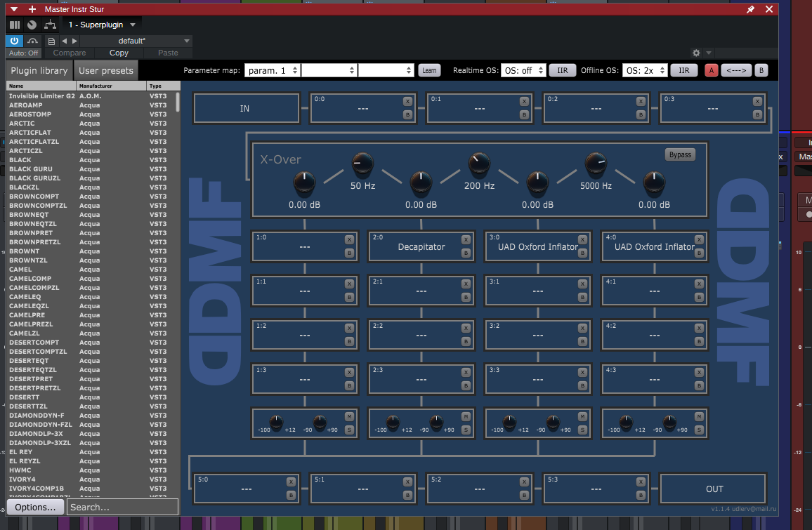Mute band 1 with M button

click(x=350, y=417)
